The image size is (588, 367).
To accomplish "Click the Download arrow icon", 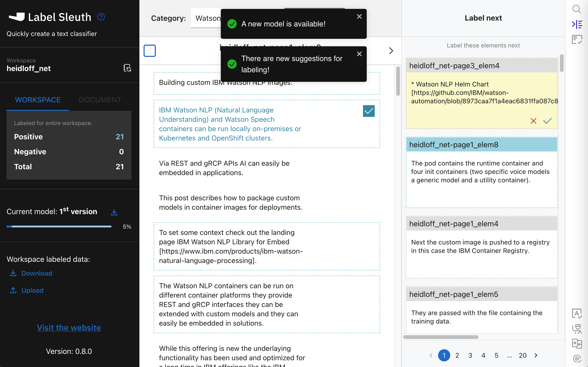I will (13, 273).
